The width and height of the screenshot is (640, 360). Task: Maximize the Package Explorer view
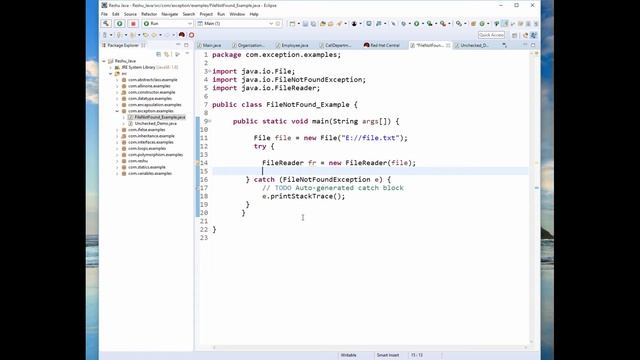click(x=187, y=45)
